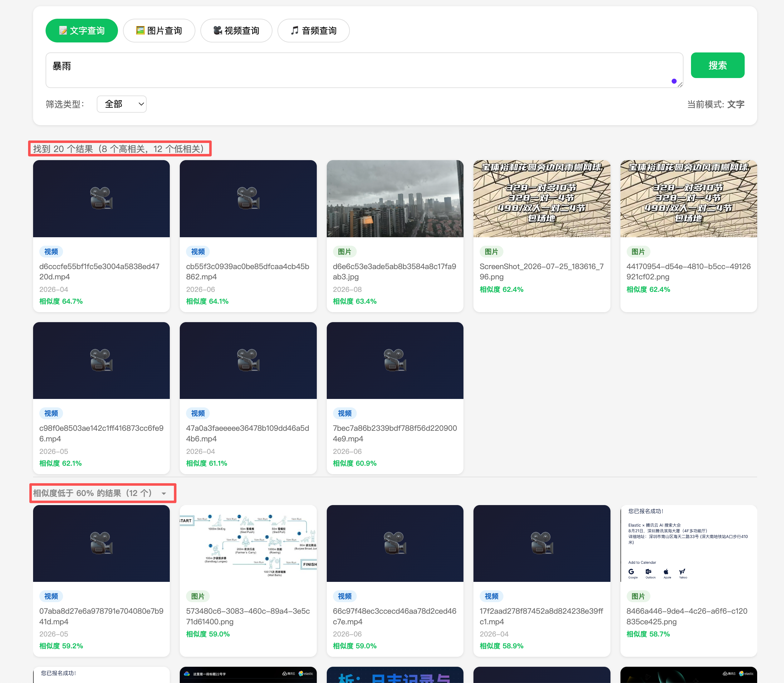Click filename 47a0a3faeeeee36478b109dd46a5d4b6.mp4
This screenshot has height=683, width=784.
pos(248,433)
